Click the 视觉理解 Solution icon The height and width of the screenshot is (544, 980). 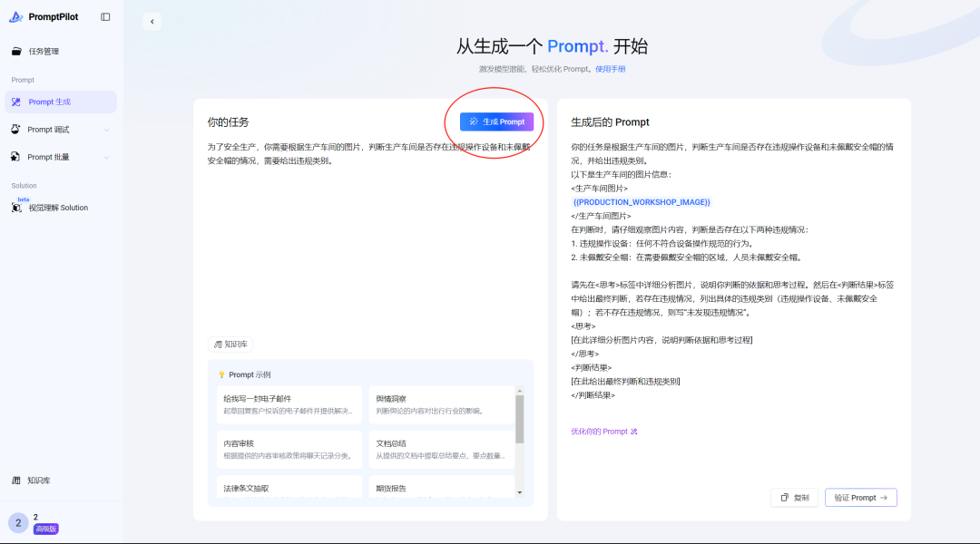(16, 208)
